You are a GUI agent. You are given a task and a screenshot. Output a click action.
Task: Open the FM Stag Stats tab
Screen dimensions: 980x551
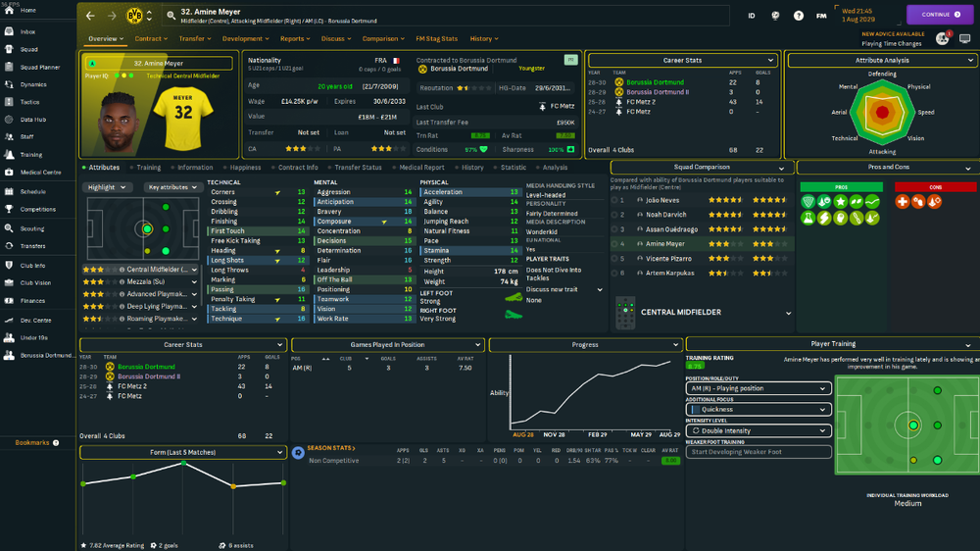pyautogui.click(x=437, y=39)
